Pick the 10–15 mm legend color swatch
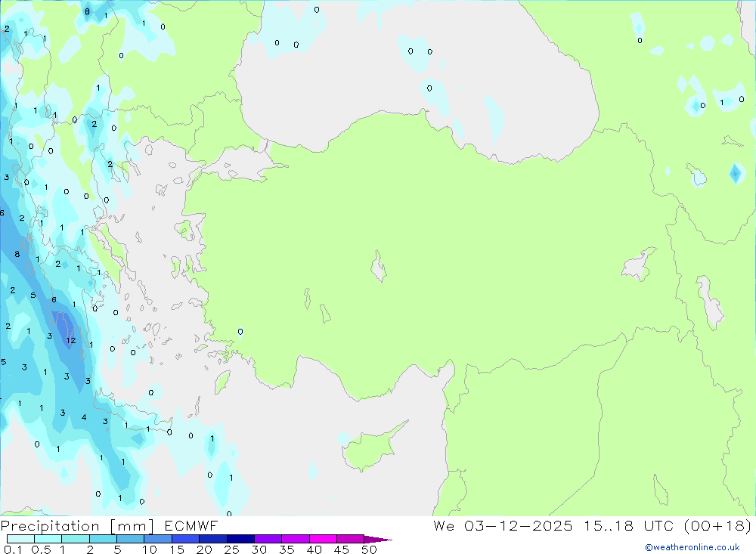Screen dimensions: 756x554 [158, 539]
